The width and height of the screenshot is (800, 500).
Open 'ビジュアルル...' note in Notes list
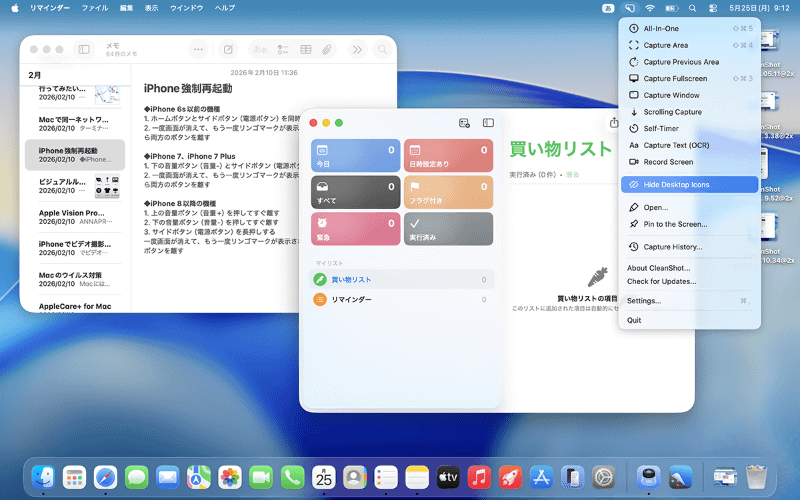point(74,186)
